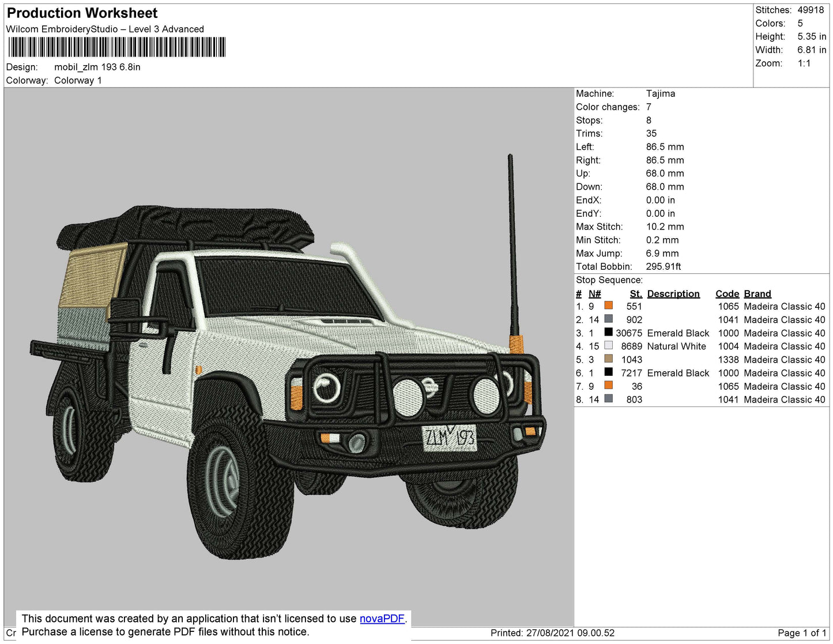This screenshot has height=644, width=833.
Task: Select the black swatch in stop 6
Action: tap(608, 372)
